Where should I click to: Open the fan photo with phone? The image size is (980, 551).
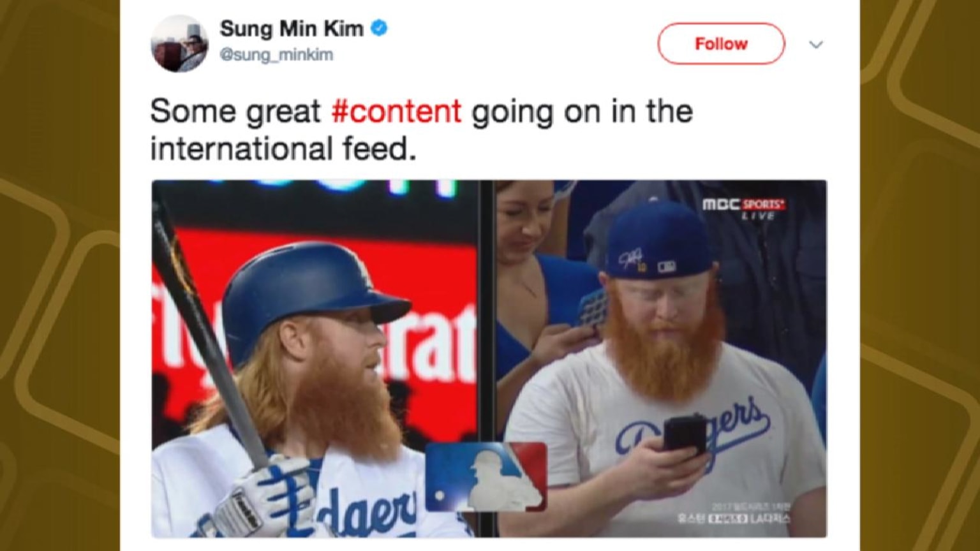[662, 358]
